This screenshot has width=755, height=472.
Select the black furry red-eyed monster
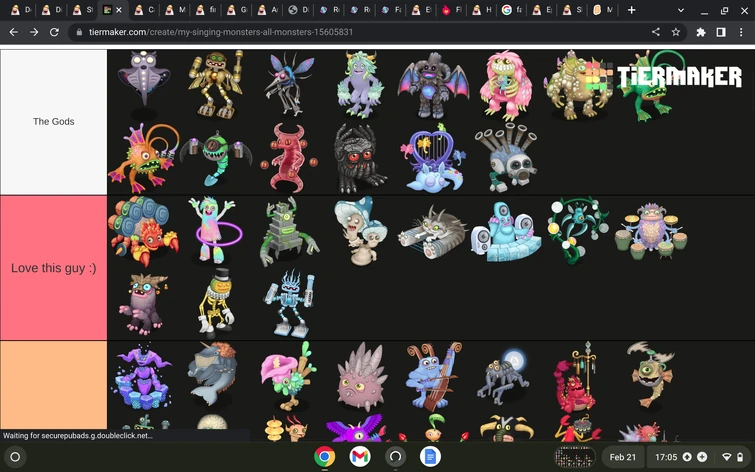click(x=360, y=158)
